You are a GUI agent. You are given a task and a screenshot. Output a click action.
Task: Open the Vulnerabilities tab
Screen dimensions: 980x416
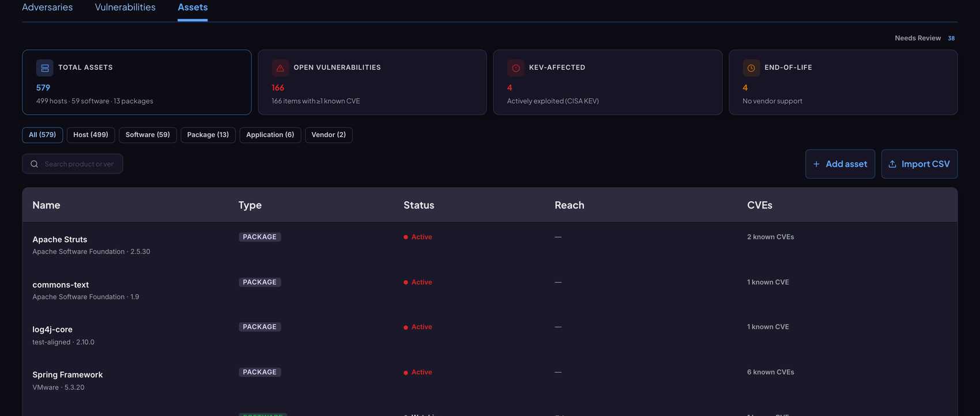click(x=125, y=7)
